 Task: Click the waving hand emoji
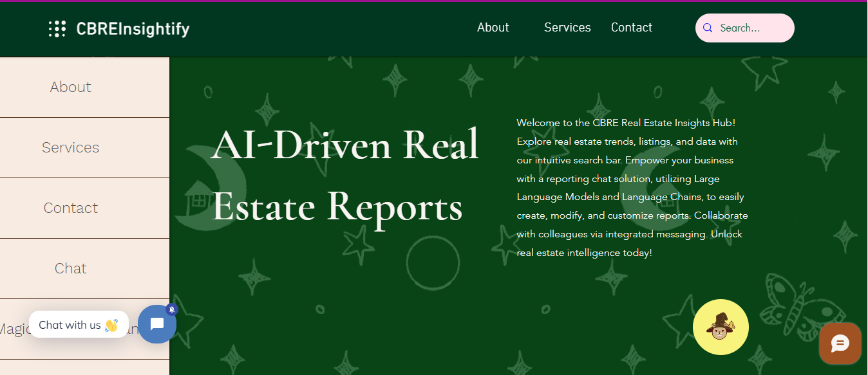click(111, 325)
